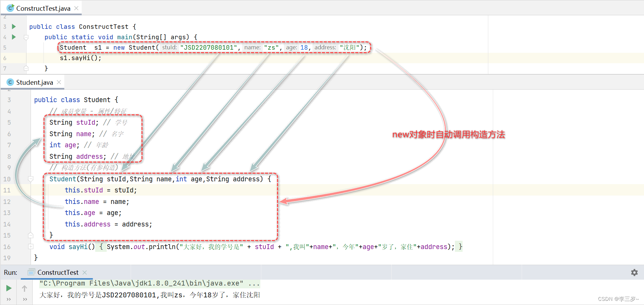Close the ConstructTest run tab

pos(85,272)
